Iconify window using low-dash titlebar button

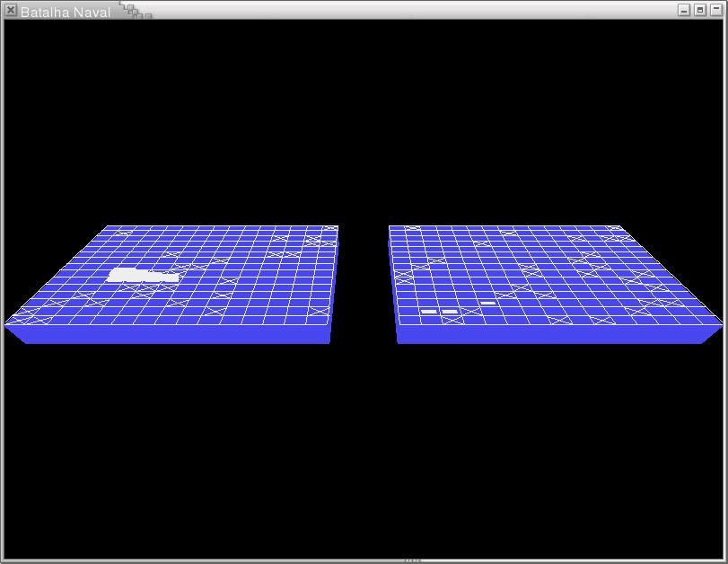tap(684, 10)
